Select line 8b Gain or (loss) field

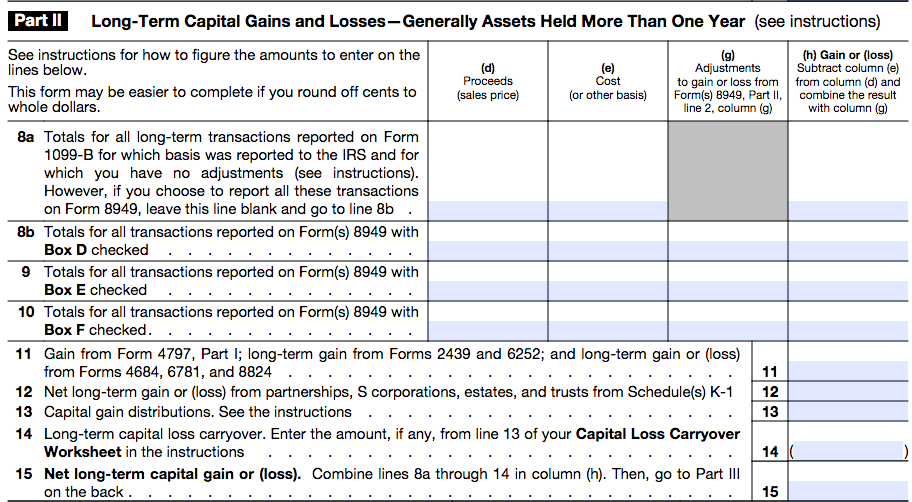pyautogui.click(x=848, y=250)
